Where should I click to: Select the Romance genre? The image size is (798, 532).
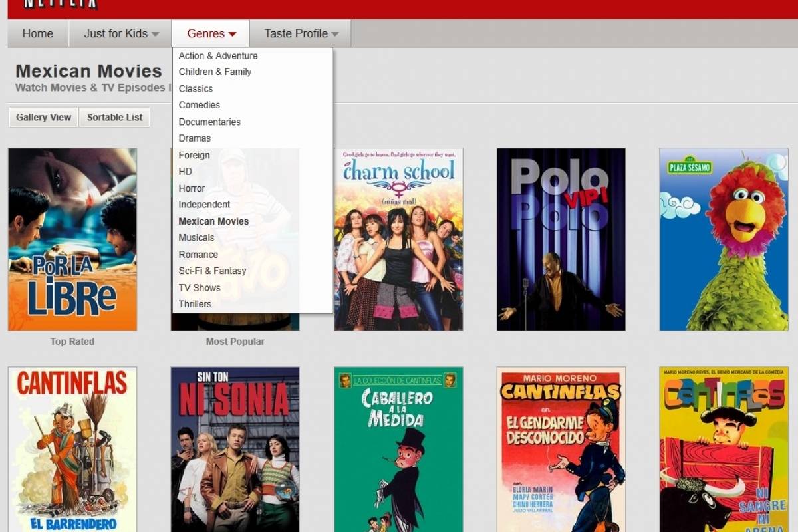198,254
